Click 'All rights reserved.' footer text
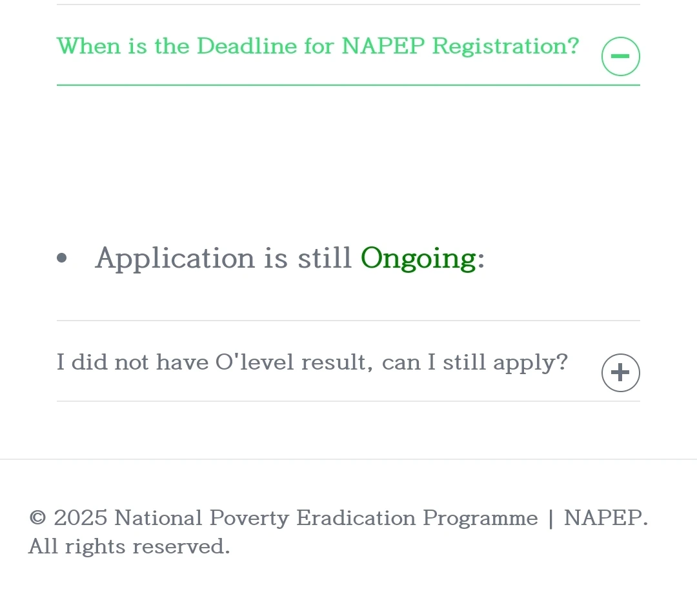The image size is (697, 616). [129, 547]
